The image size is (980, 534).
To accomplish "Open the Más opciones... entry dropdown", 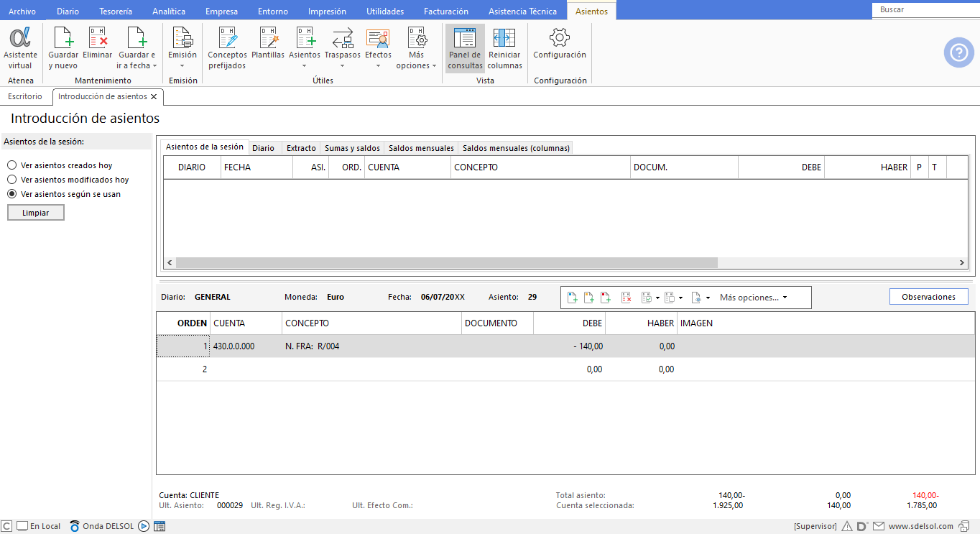I will point(753,297).
